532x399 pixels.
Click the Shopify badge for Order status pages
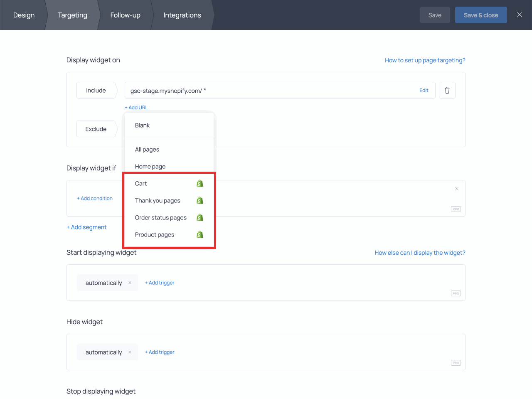(200, 217)
